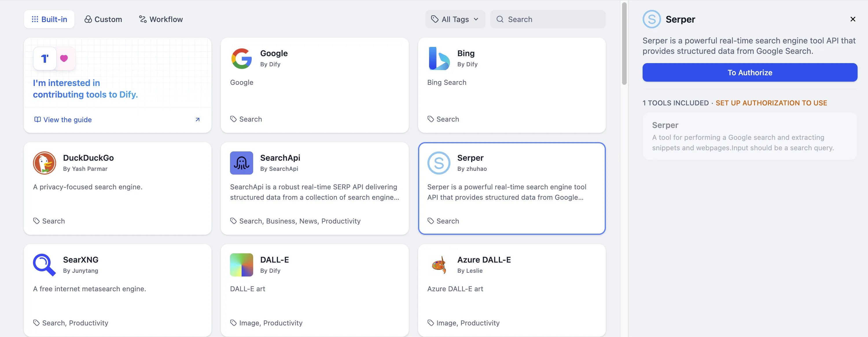The height and width of the screenshot is (337, 868).
Task: Select the Built-in tab
Action: (x=49, y=19)
